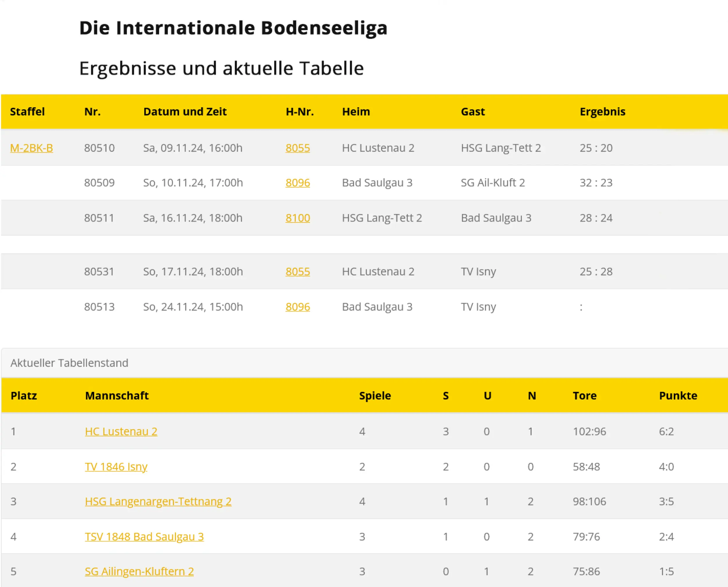
Task: Open HC Lustenau 2 team link in standings
Action: [x=121, y=432]
